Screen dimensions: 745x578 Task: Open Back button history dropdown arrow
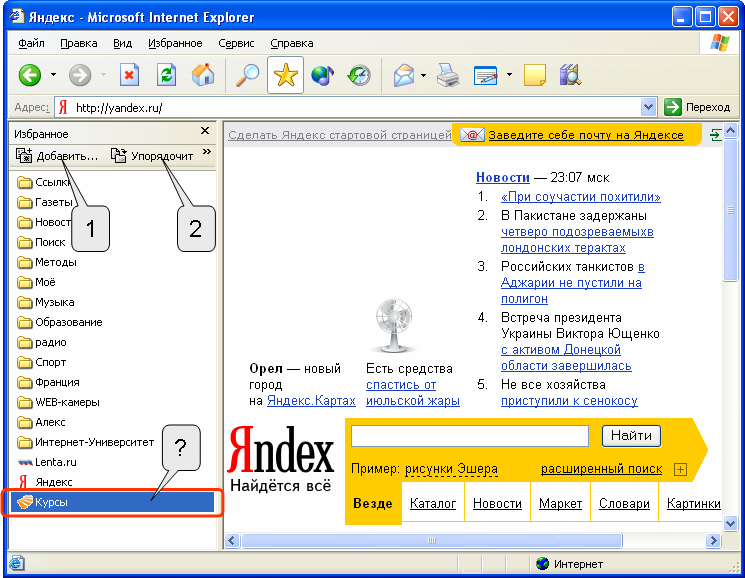pyautogui.click(x=53, y=75)
